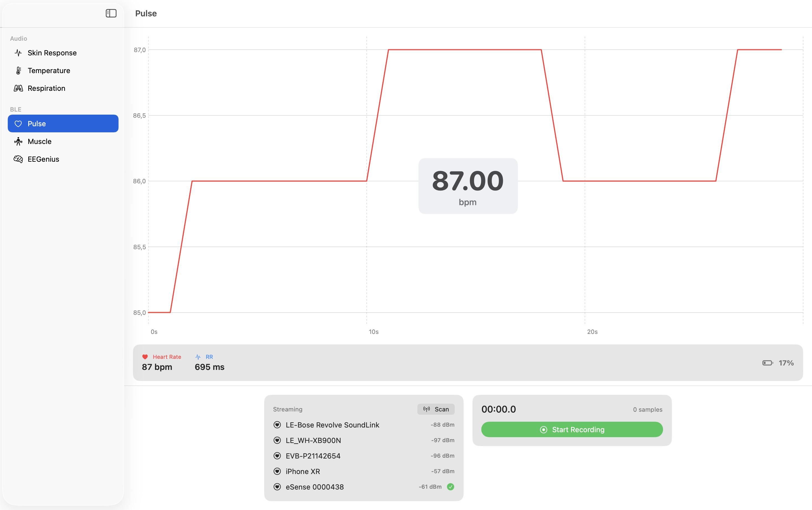The height and width of the screenshot is (510, 812).
Task: Select the eSense 0000438 device
Action: (364, 487)
